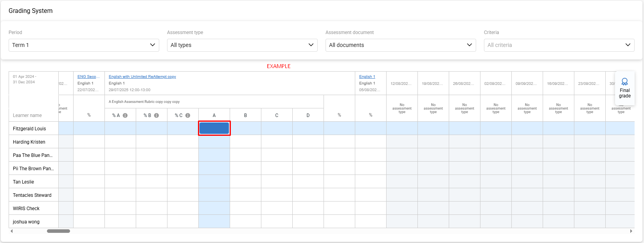This screenshot has width=644, height=243.
Task: Click the info icon beside % B
Action: click(157, 115)
